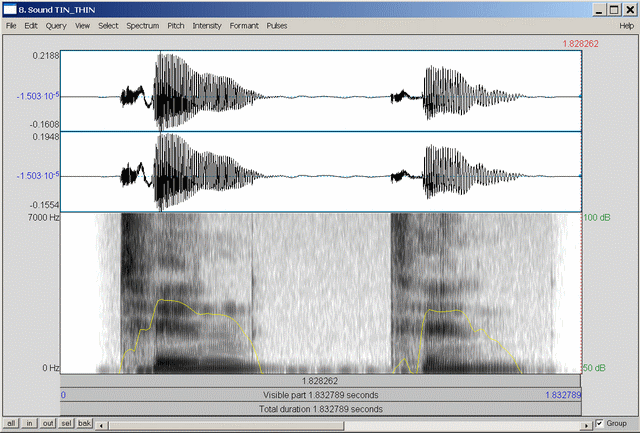Click the 'bak' zoom back button

[x=85, y=424]
